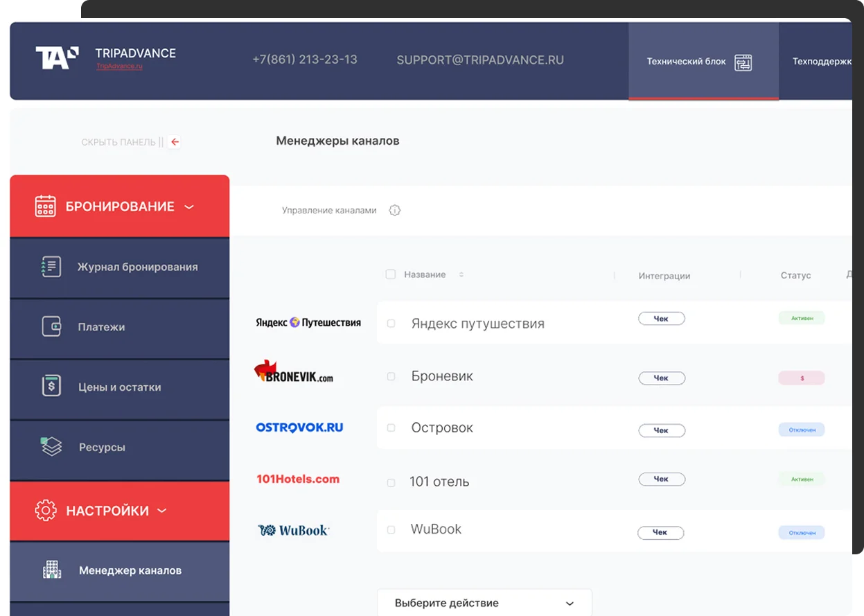Open the TripAdvance.ru link under the logo
Image resolution: width=864 pixels, height=616 pixels.
click(119, 67)
